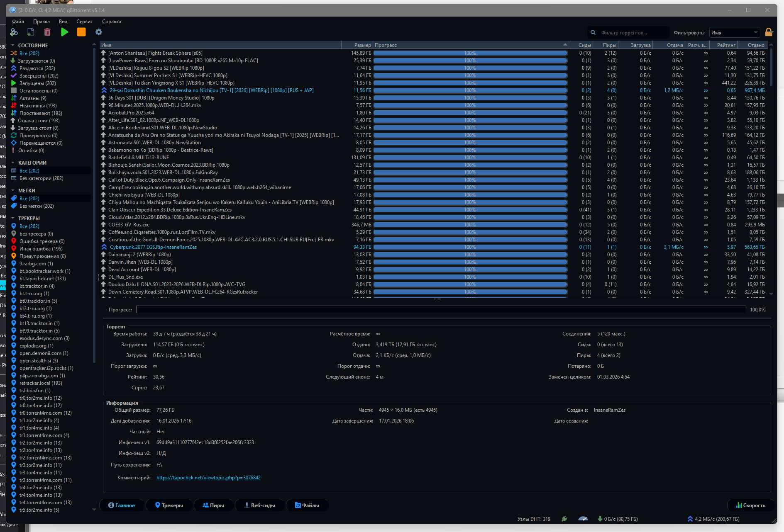Open the tapochek.net comment link
This screenshot has width=784, height=532.
point(208,478)
